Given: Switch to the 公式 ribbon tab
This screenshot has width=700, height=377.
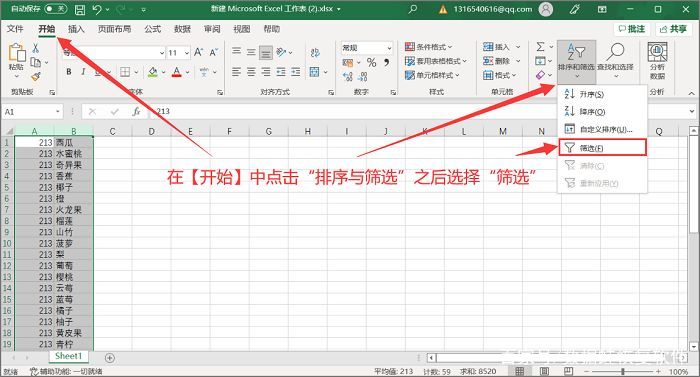Looking at the screenshot, I should click(x=153, y=29).
